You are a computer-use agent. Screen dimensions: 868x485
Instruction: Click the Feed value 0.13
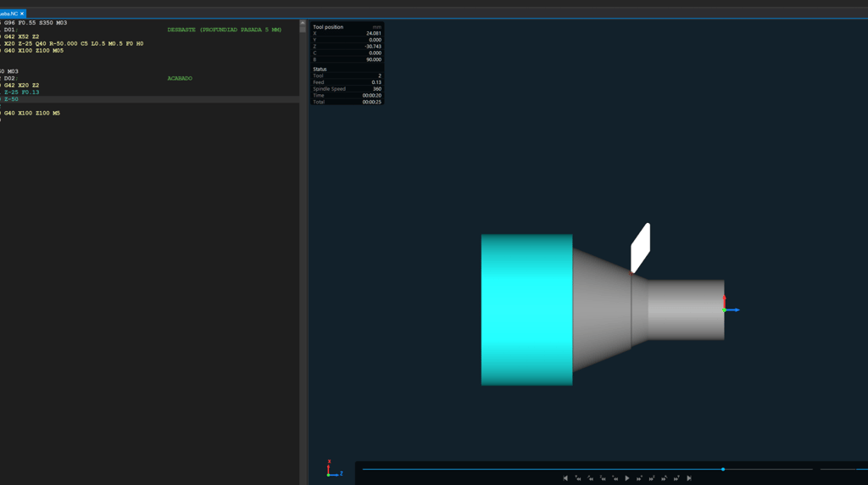(x=376, y=82)
